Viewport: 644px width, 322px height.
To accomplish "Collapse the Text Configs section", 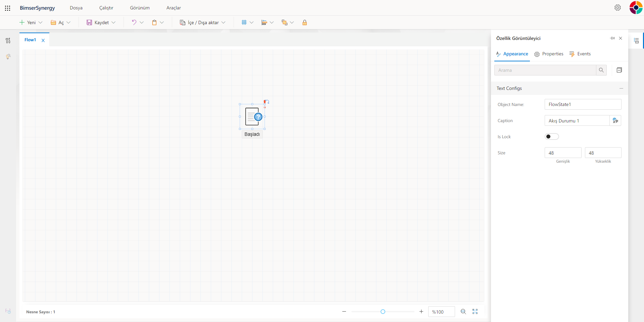I will coord(621,89).
